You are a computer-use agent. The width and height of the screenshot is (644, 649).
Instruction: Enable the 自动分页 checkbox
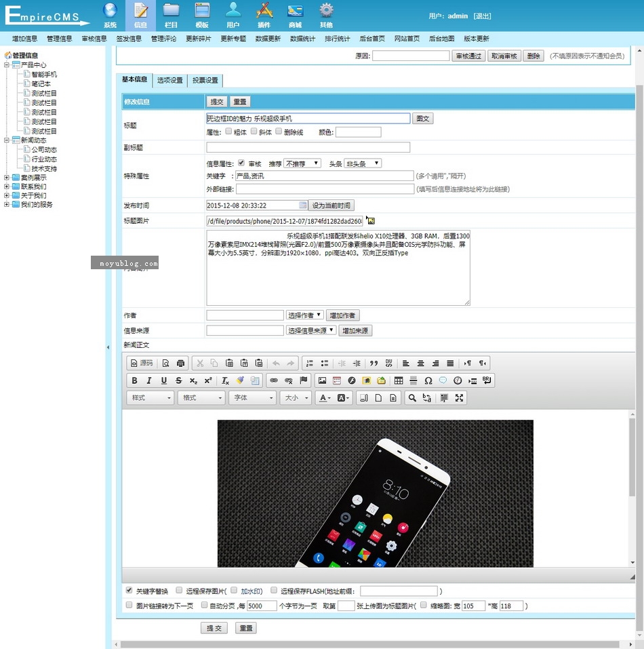point(204,605)
